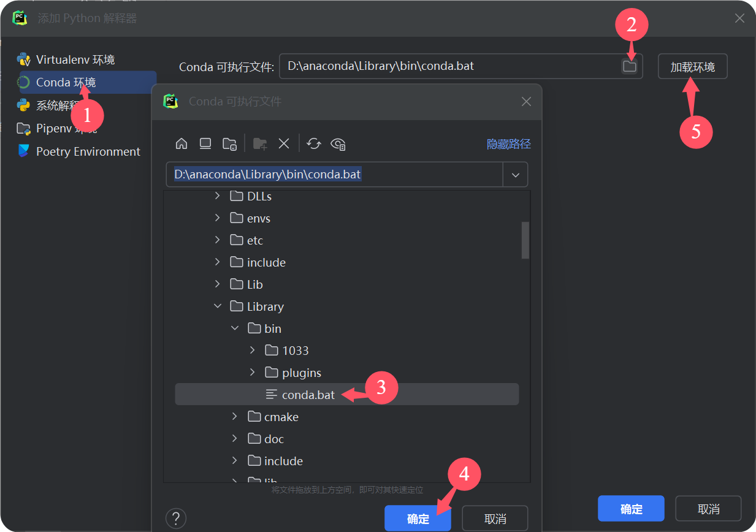Click 取消 in the file chooser dialog
Image resolution: width=756 pixels, height=532 pixels.
pyautogui.click(x=495, y=519)
